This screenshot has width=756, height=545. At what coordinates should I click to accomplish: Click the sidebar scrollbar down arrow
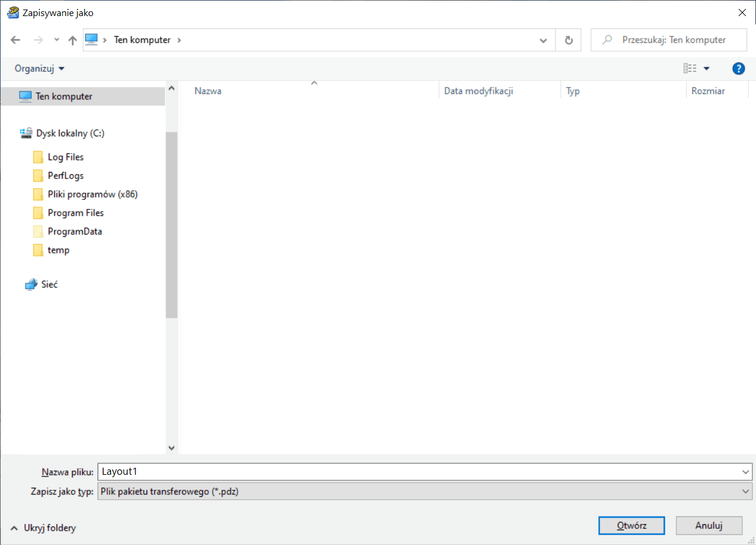(171, 448)
